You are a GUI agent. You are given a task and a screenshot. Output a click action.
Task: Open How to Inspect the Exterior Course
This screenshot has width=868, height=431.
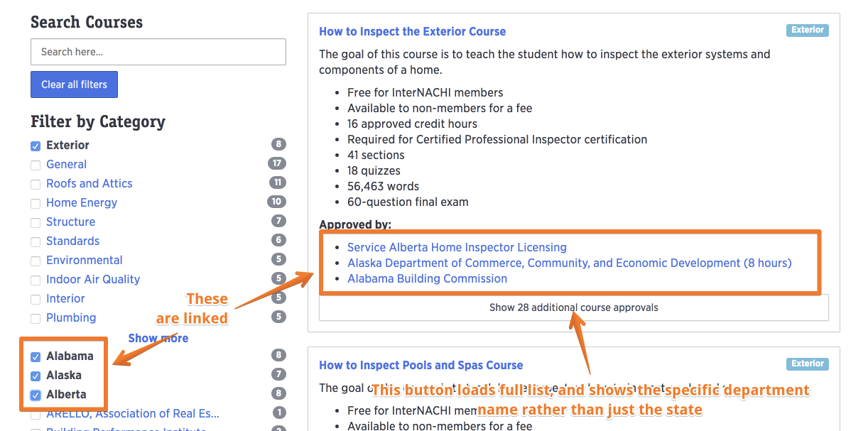[412, 31]
